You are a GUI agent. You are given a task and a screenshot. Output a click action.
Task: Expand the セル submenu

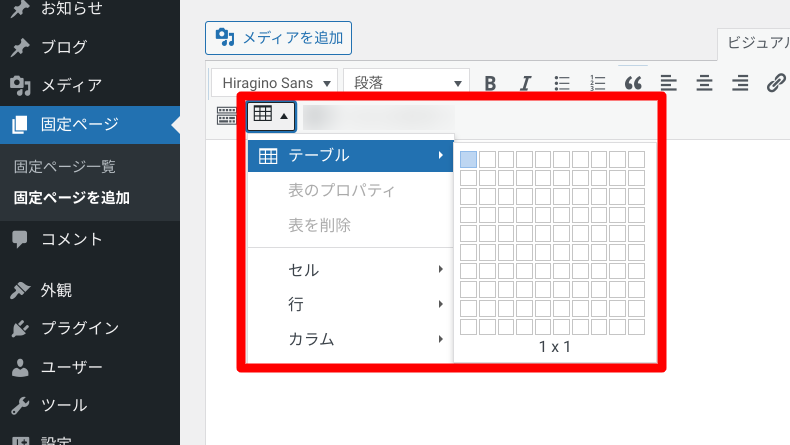click(351, 270)
